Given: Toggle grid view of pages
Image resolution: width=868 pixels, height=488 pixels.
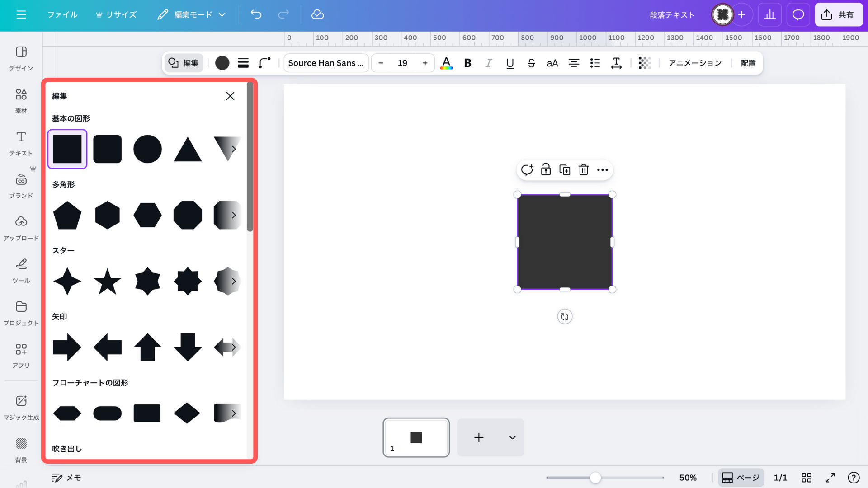Looking at the screenshot, I should point(807,478).
